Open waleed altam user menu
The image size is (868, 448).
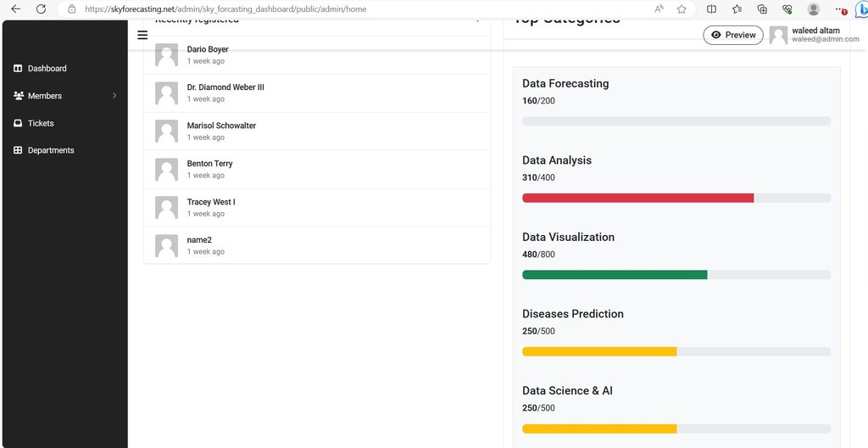pyautogui.click(x=815, y=35)
